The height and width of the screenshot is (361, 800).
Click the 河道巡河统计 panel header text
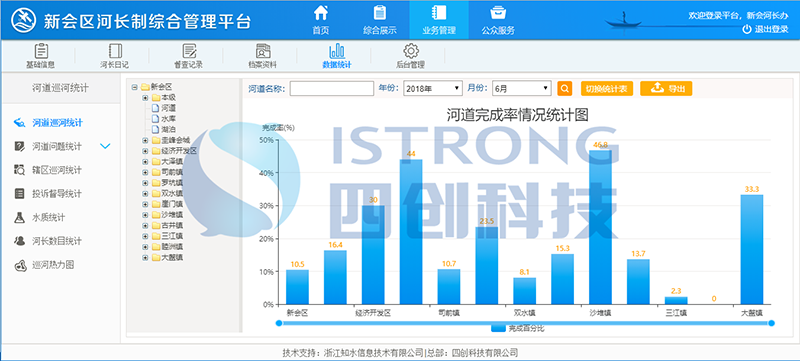(60, 88)
